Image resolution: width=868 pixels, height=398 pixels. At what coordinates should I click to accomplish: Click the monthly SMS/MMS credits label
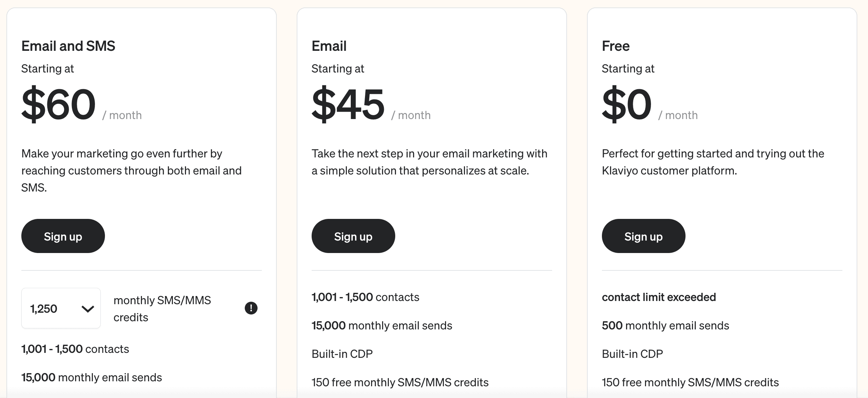click(x=162, y=308)
